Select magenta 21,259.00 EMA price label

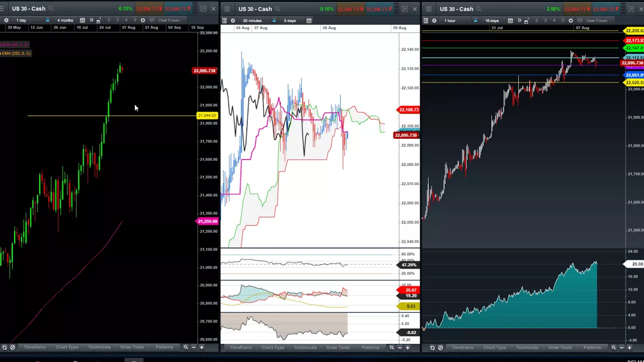coord(207,221)
